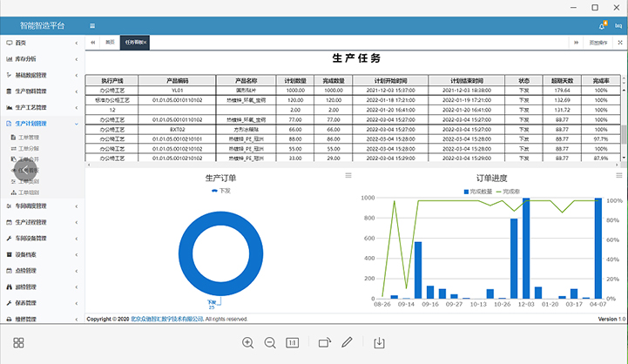This screenshot has width=628, height=364.
Task: Click the hamburger sidebar toggle icon
Action: coord(94,26)
